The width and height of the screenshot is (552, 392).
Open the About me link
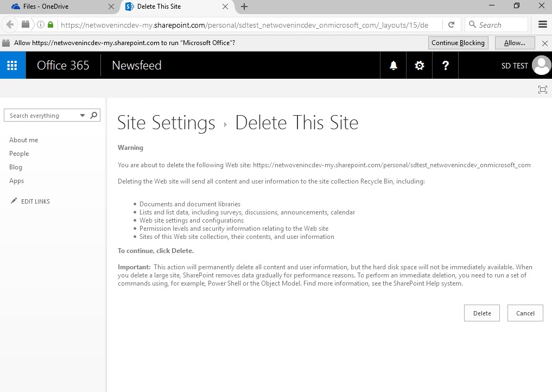[23, 140]
